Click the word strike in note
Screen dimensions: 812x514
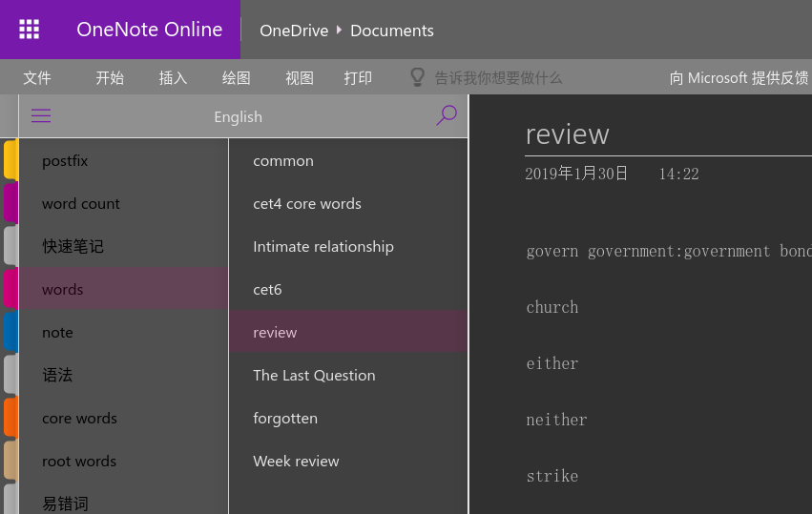point(552,476)
